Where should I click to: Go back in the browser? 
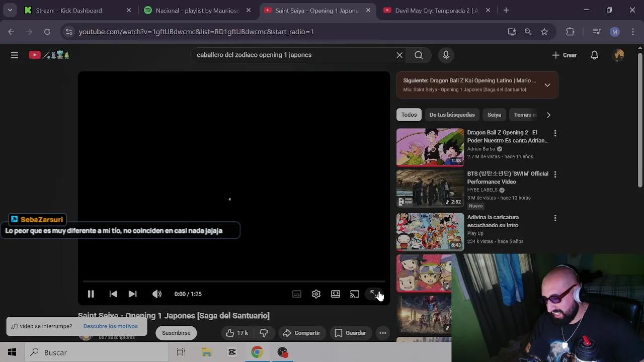(x=11, y=32)
